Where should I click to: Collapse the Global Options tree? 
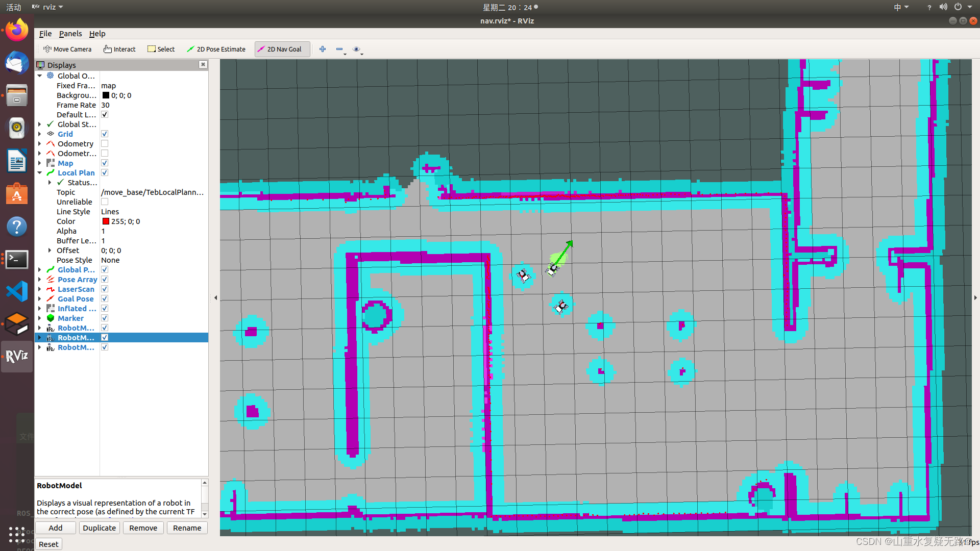coord(40,76)
